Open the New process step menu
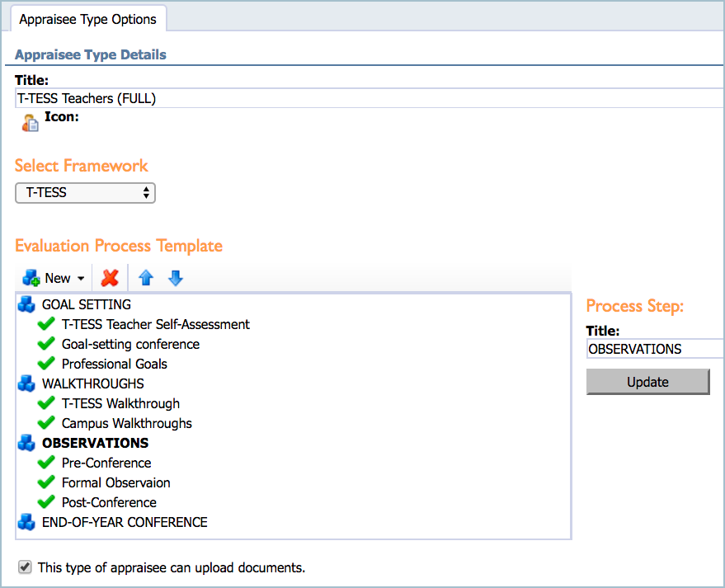725x588 pixels. [54, 278]
